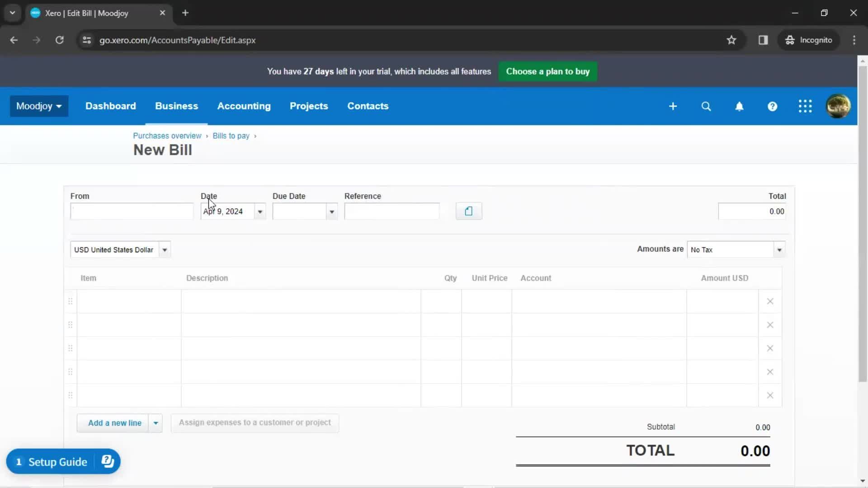
Task: Delete the third bill line with X
Action: click(x=770, y=348)
